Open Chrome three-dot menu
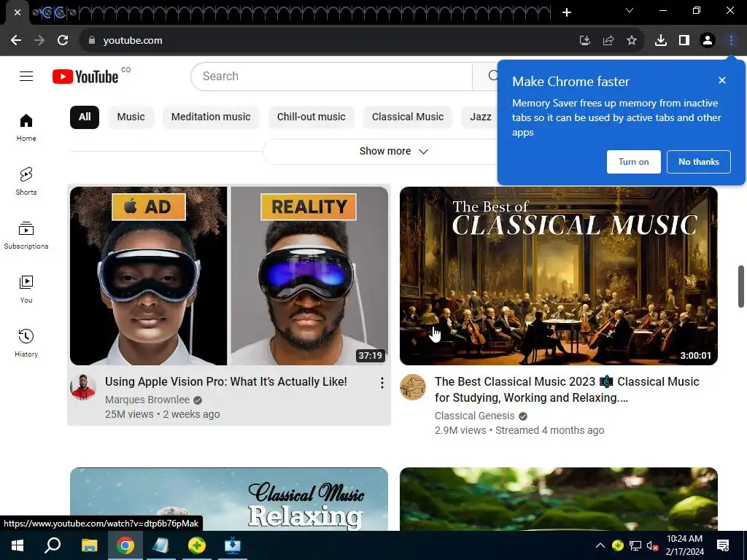747x560 pixels. pos(731,41)
